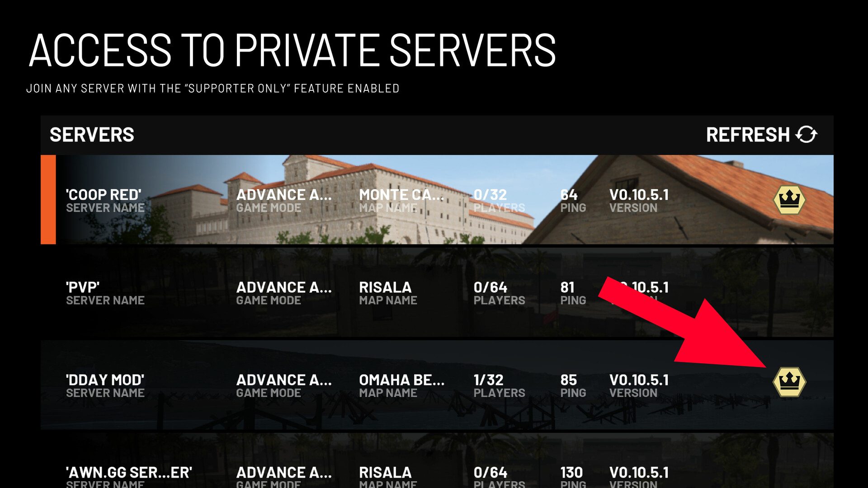
Task: Click V0.10.5.1 version on COOP RED row
Action: click(x=638, y=195)
